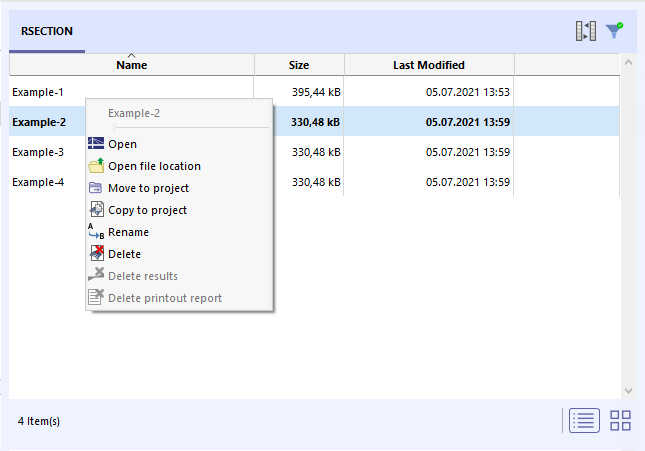
Task: Click the Move to project icon
Action: pos(96,188)
